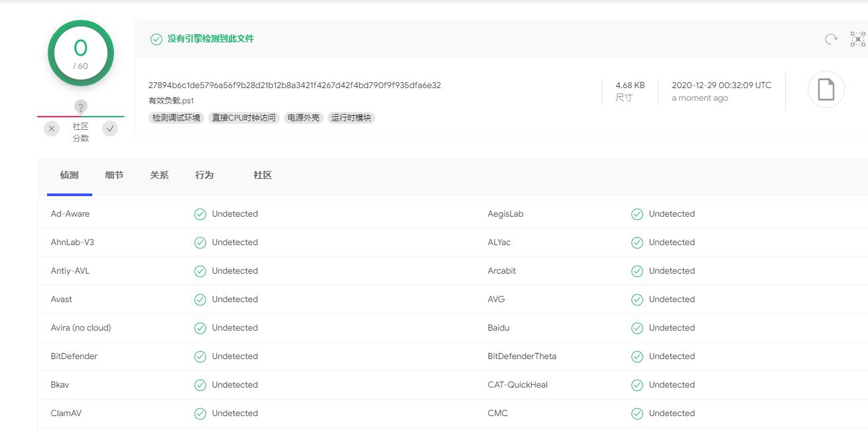Click the Arcabit engine name

502,271
